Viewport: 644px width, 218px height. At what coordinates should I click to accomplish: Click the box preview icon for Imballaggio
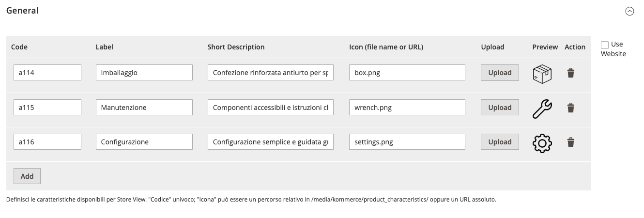coord(542,74)
